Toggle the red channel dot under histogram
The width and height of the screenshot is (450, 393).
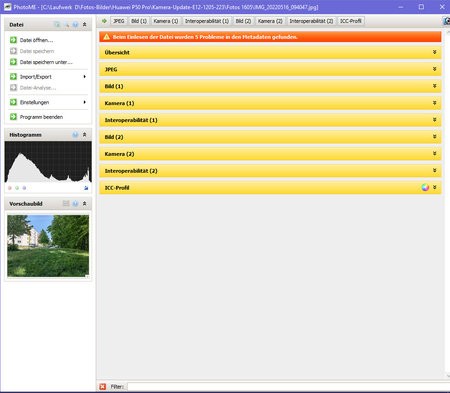(10, 188)
